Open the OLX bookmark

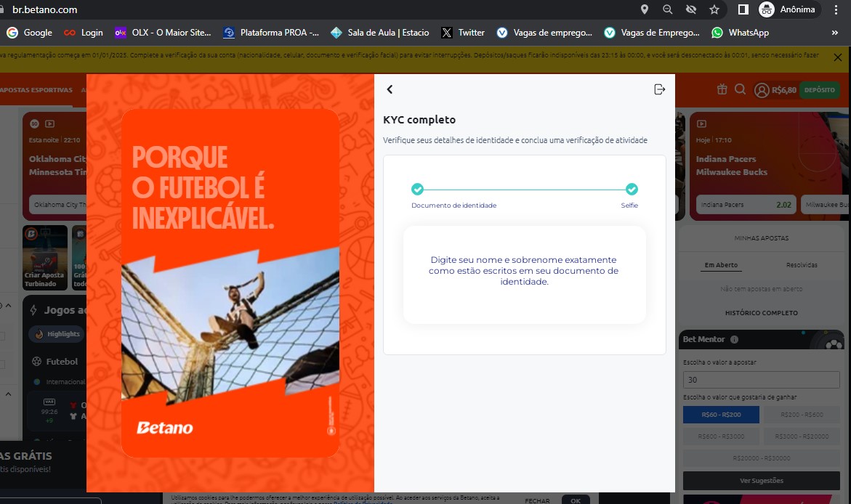point(163,33)
